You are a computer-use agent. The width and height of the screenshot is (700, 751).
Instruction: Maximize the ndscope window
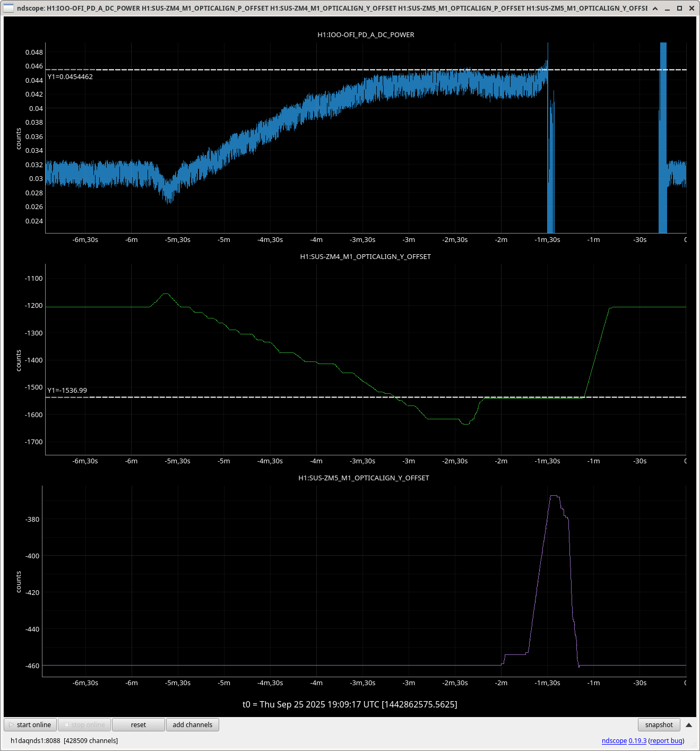click(679, 8)
